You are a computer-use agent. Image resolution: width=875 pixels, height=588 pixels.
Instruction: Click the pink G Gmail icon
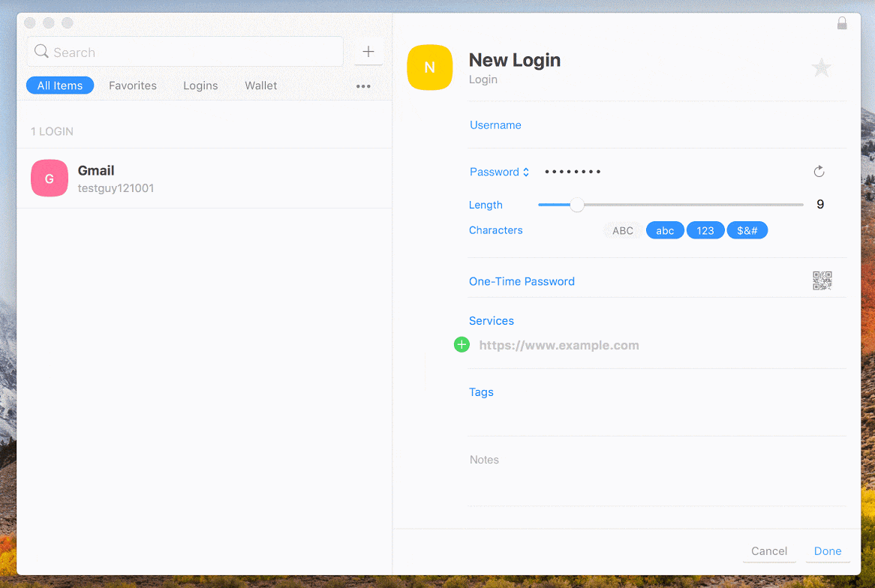50,178
